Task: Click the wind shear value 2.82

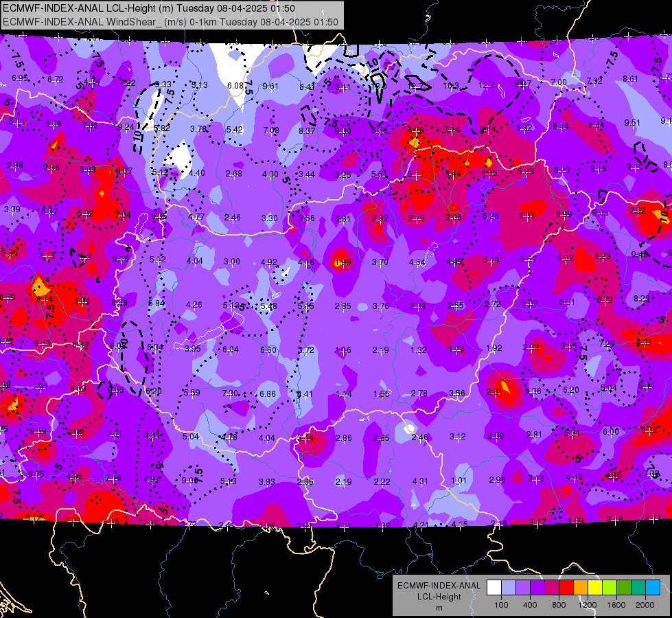Action: pyautogui.click(x=380, y=218)
